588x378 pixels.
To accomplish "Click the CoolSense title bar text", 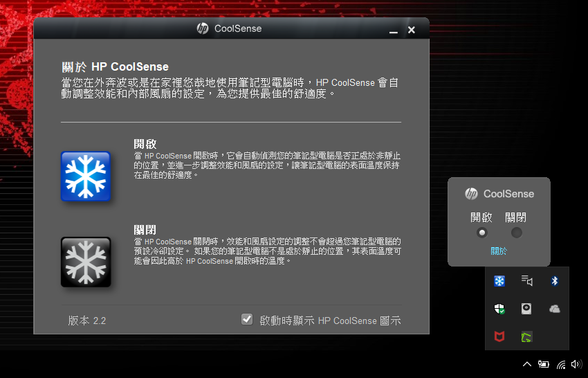I will coord(238,28).
